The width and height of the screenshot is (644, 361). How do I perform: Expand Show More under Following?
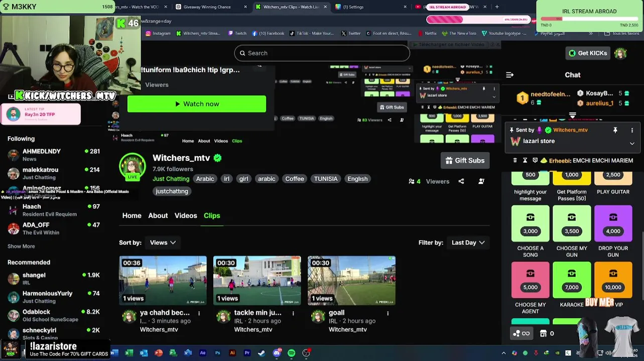coord(21,246)
